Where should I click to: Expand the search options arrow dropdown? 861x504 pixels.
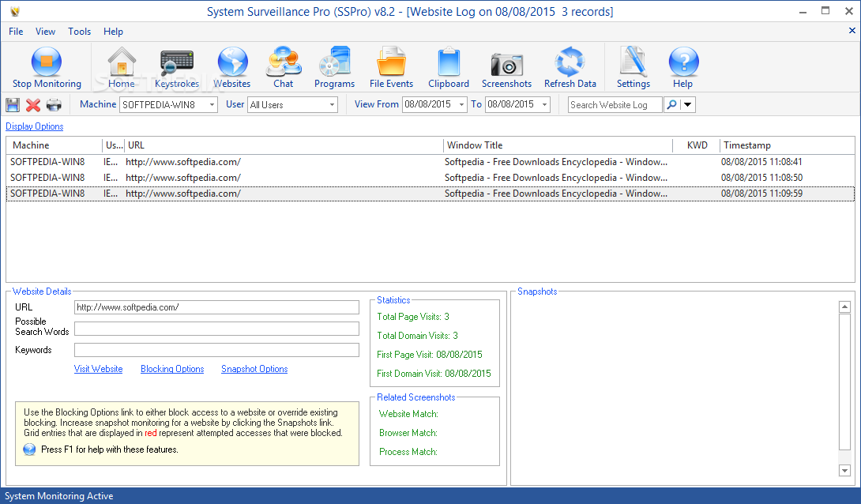687,104
